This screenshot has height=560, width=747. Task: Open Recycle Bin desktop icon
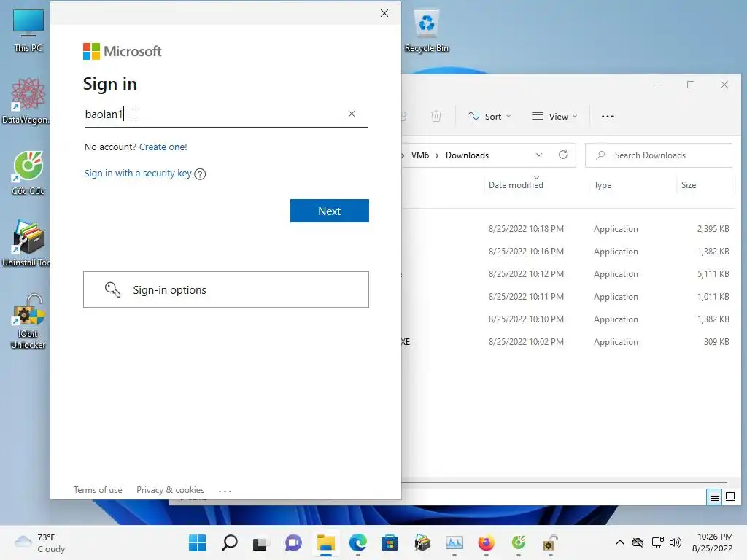(x=426, y=31)
